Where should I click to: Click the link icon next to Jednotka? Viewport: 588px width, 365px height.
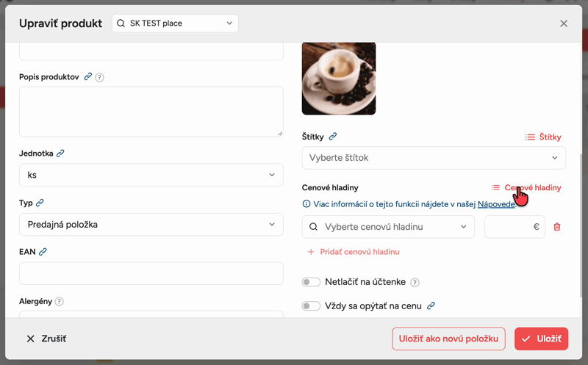click(60, 153)
